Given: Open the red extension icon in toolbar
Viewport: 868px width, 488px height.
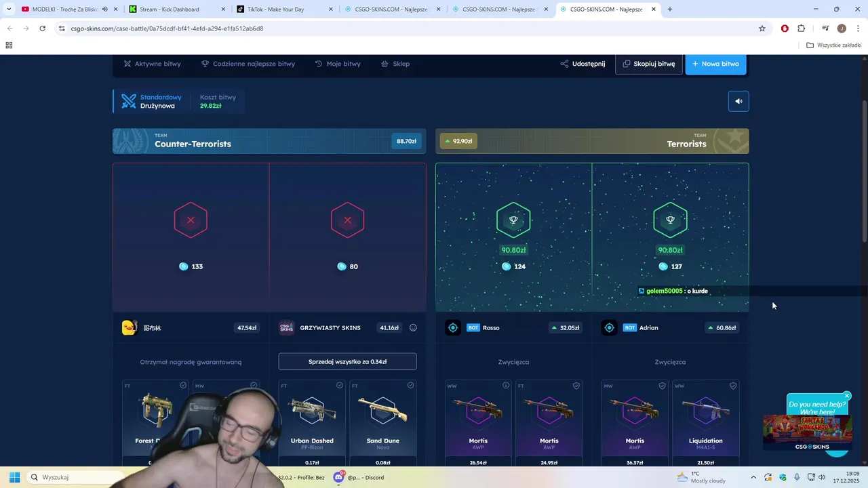Looking at the screenshot, I should (785, 28).
